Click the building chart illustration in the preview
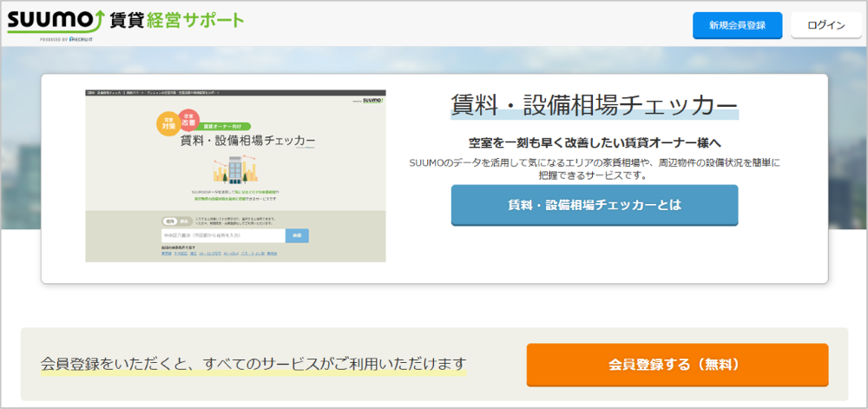 point(235,169)
